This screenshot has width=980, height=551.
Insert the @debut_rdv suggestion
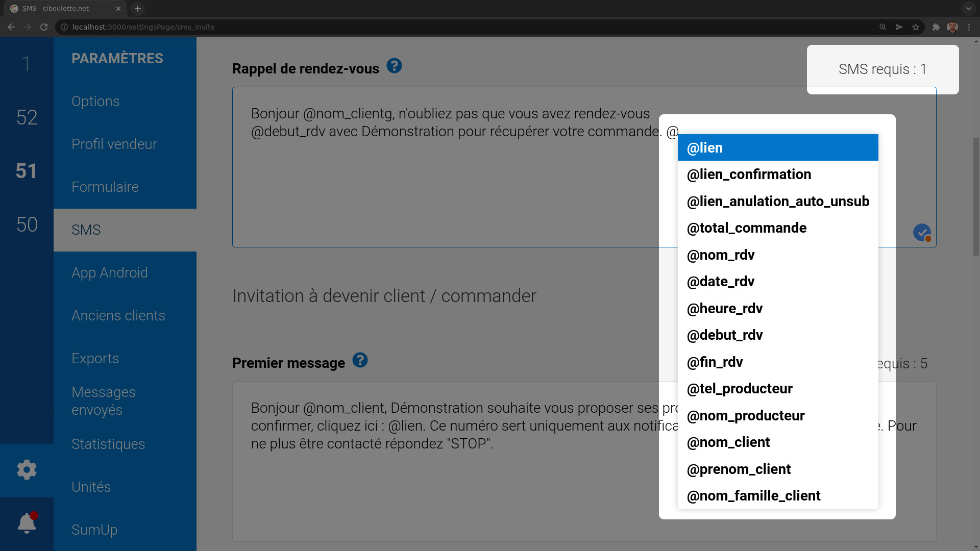coord(777,335)
